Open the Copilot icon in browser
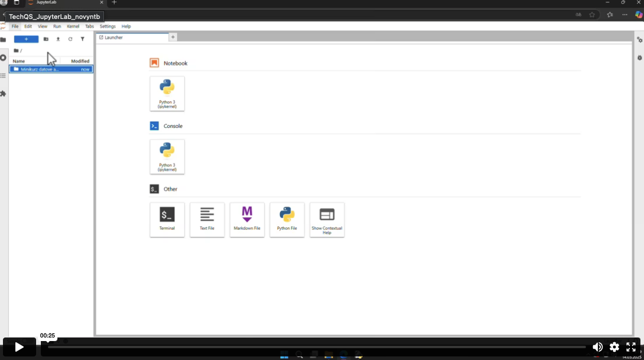The height and width of the screenshot is (360, 644). coord(639,15)
